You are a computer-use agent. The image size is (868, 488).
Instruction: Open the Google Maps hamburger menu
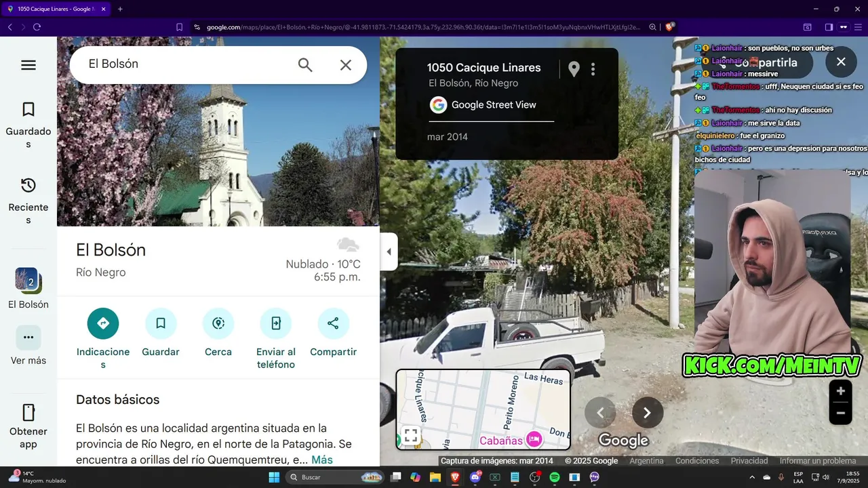(x=28, y=65)
